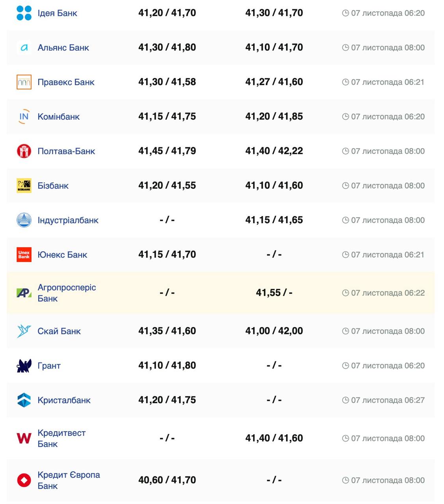Open the Полтава-Банк bank name link
Screen dimensions: 444x504
point(66,151)
